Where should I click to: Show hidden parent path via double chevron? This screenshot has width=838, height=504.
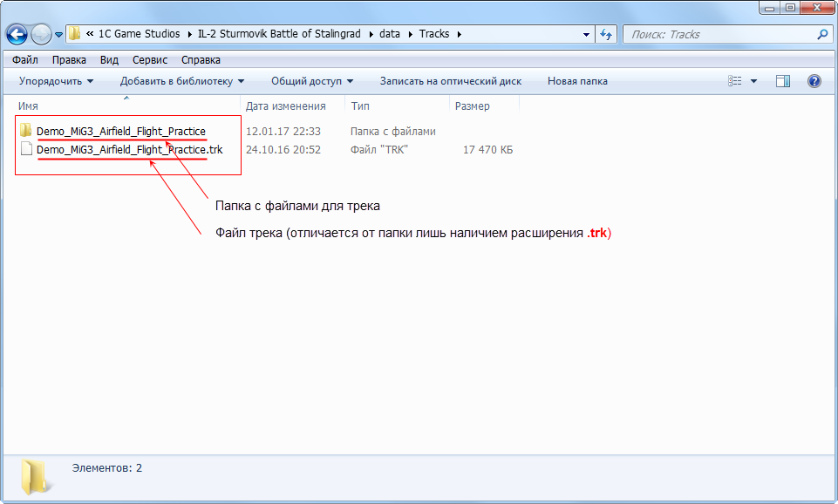pyautogui.click(x=89, y=34)
